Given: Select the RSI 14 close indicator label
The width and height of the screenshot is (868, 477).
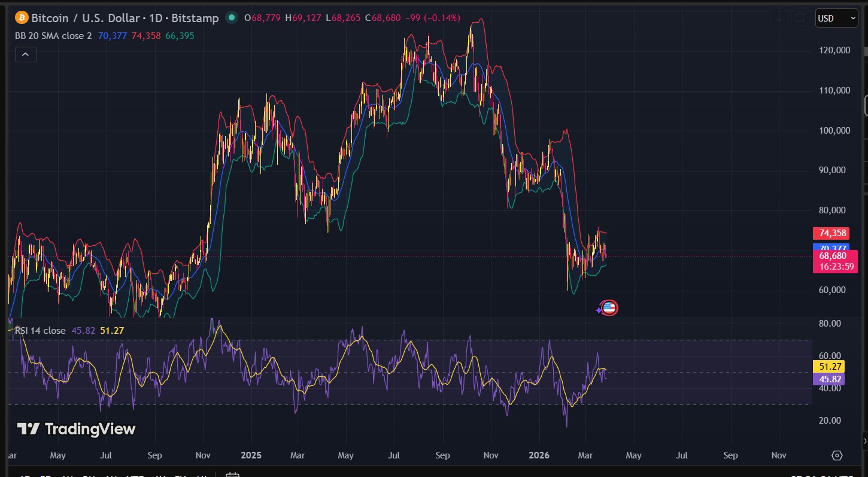Looking at the screenshot, I should tap(40, 331).
